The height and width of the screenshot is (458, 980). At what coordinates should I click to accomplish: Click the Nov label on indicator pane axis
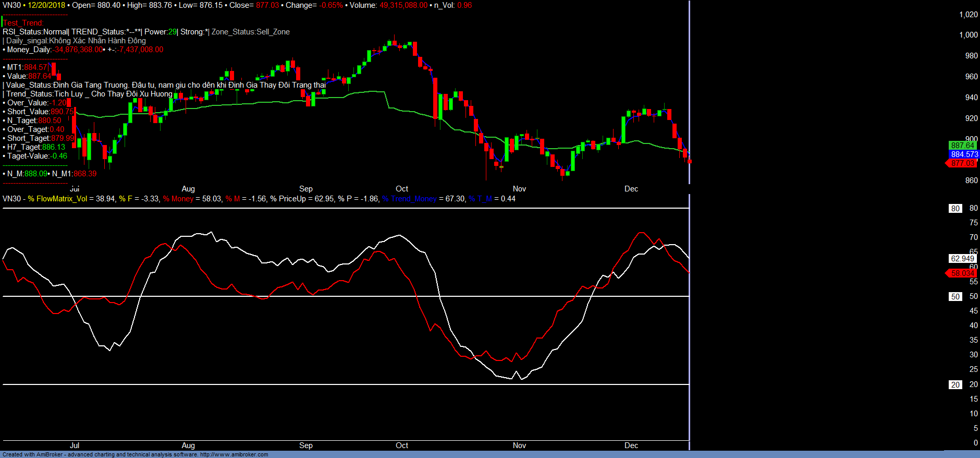coord(519,445)
